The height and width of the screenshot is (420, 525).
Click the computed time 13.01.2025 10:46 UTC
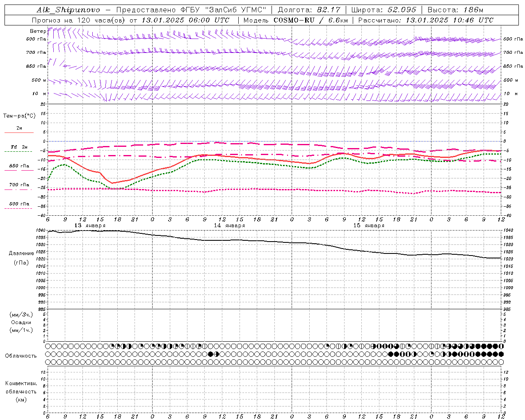tap(450, 20)
